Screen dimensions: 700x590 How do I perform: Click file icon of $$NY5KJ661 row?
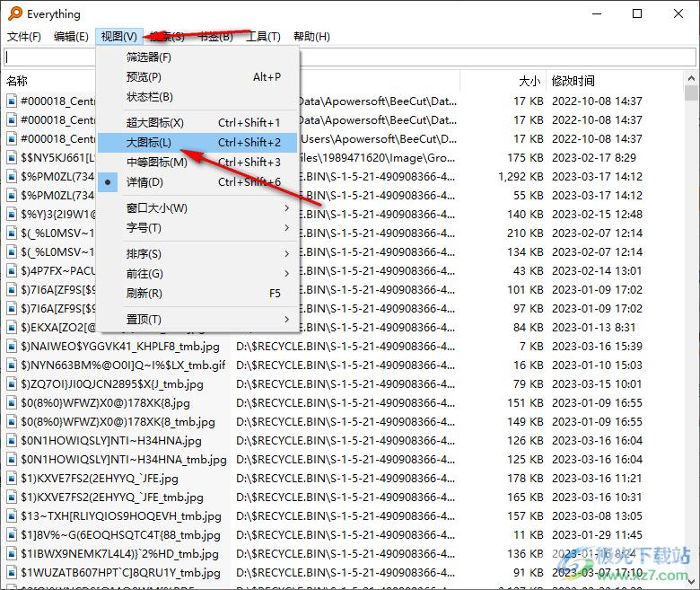(x=12, y=158)
